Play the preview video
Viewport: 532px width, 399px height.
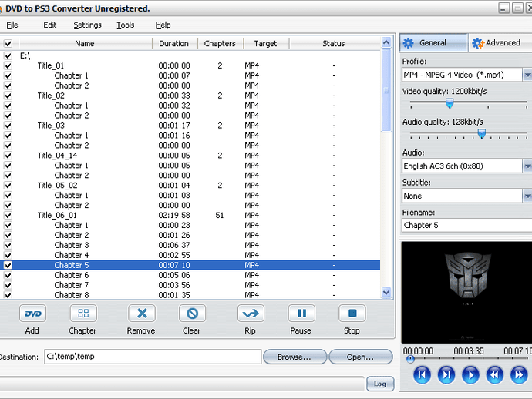[x=470, y=375]
